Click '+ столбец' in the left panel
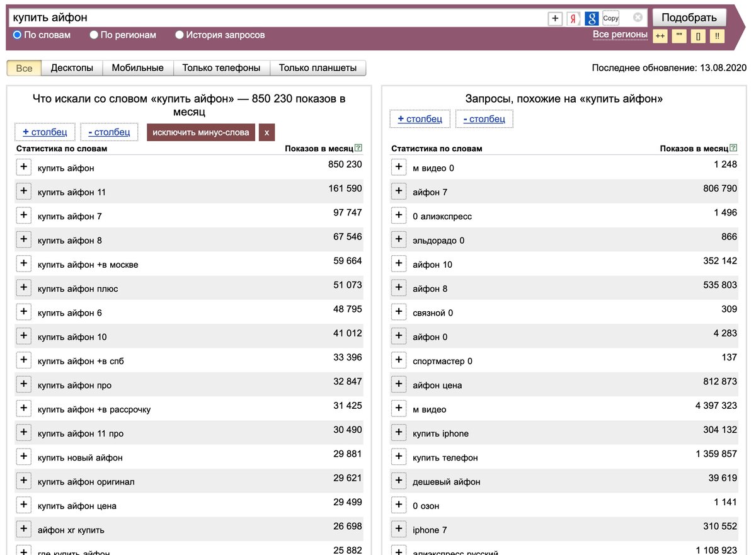The height and width of the screenshot is (555, 756). point(45,132)
